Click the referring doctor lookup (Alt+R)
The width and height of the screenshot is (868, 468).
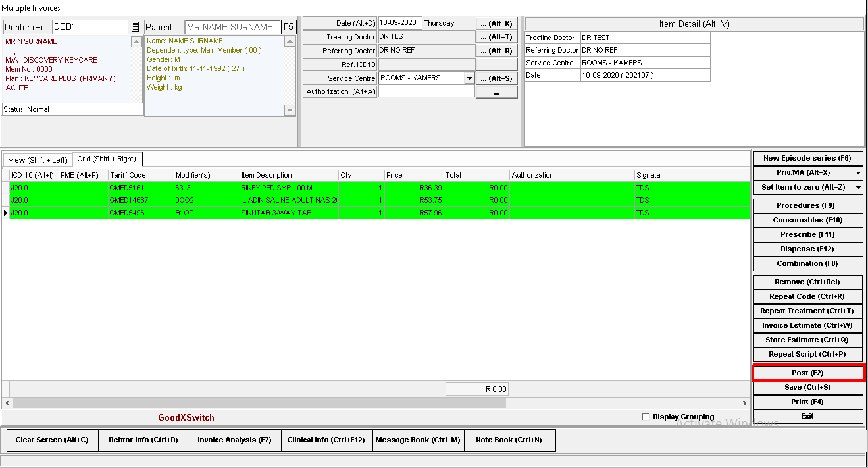(496, 51)
